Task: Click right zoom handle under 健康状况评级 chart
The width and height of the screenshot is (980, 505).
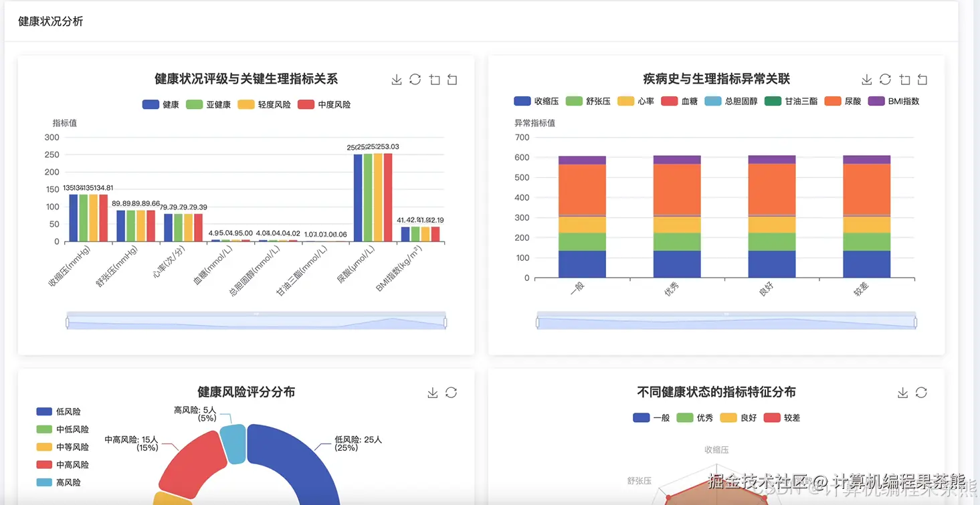Action: pos(446,322)
